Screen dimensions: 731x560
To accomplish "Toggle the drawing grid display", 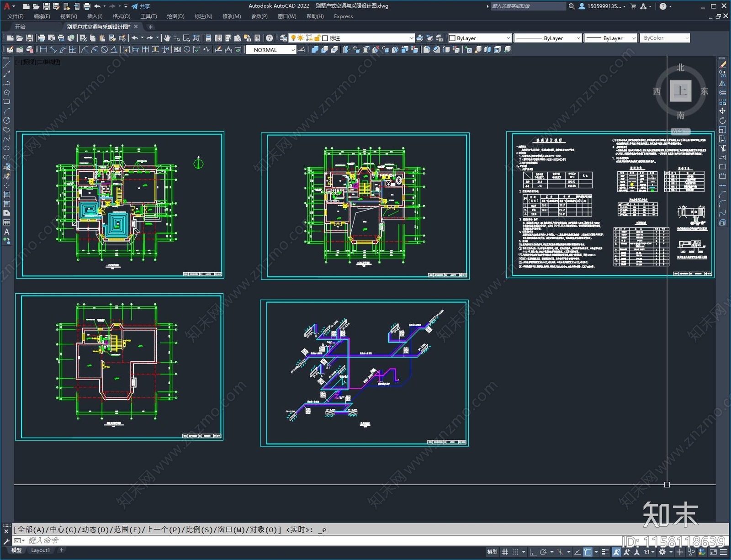I will tap(505, 552).
